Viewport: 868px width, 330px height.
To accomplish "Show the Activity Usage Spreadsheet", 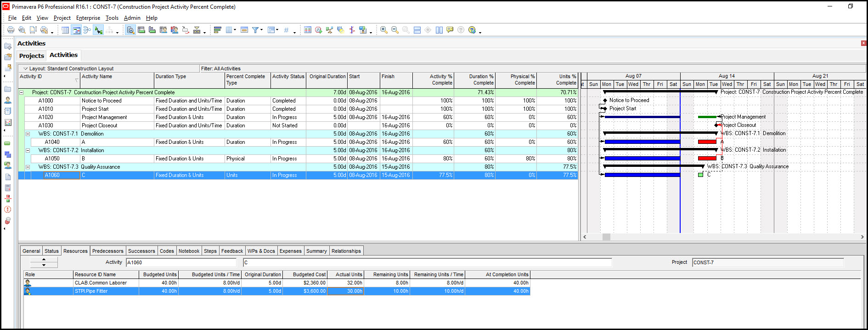I will tap(141, 30).
